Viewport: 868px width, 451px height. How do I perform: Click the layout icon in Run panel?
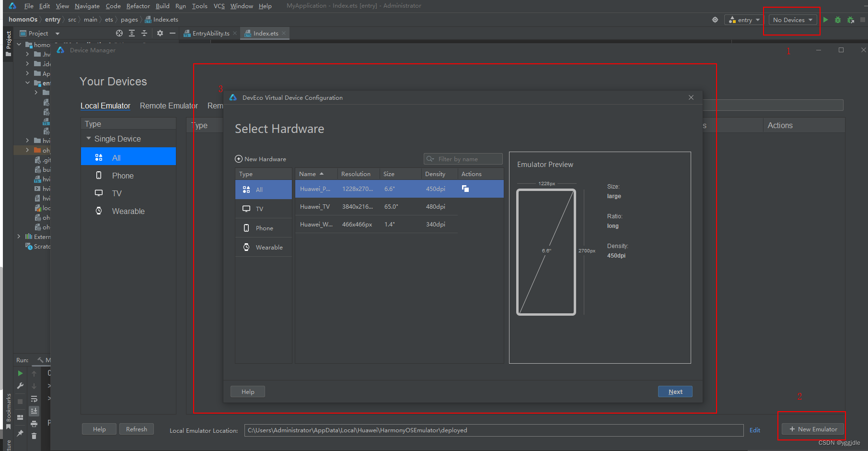point(20,417)
